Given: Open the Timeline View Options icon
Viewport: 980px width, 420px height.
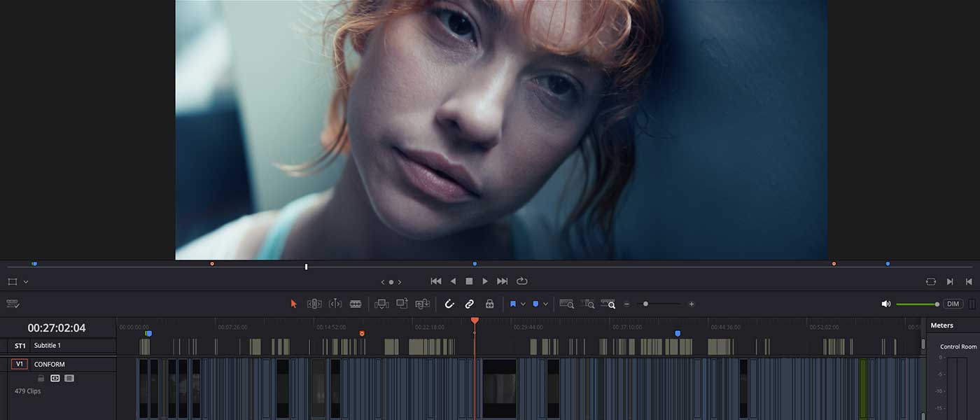Looking at the screenshot, I should point(13,304).
